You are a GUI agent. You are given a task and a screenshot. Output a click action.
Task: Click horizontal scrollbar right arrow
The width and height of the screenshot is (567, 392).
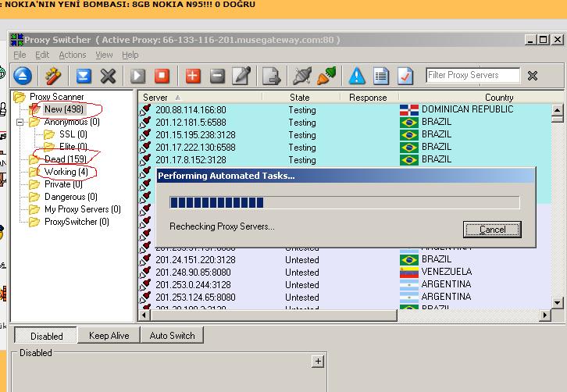point(545,315)
